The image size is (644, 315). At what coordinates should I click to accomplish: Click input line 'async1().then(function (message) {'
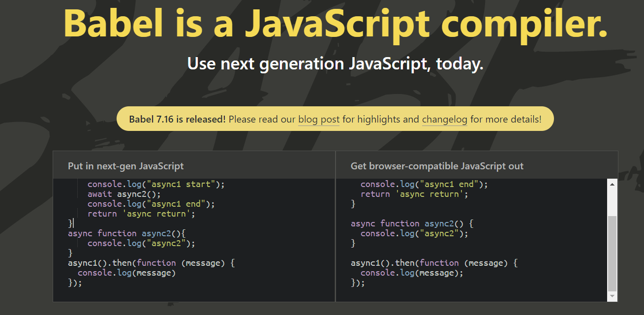click(x=151, y=263)
